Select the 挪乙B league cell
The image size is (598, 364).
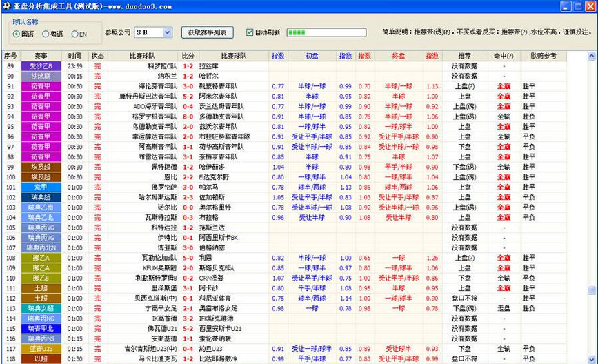tap(41, 279)
